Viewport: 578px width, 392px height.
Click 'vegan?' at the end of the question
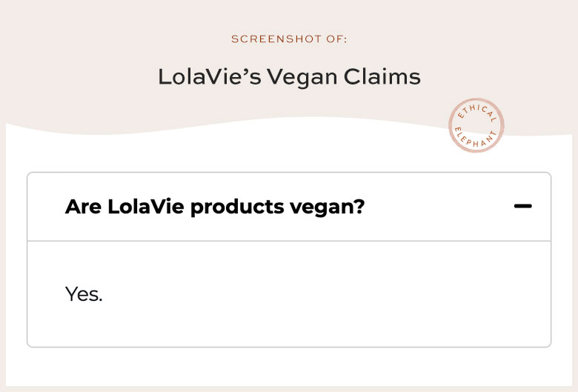click(x=327, y=208)
